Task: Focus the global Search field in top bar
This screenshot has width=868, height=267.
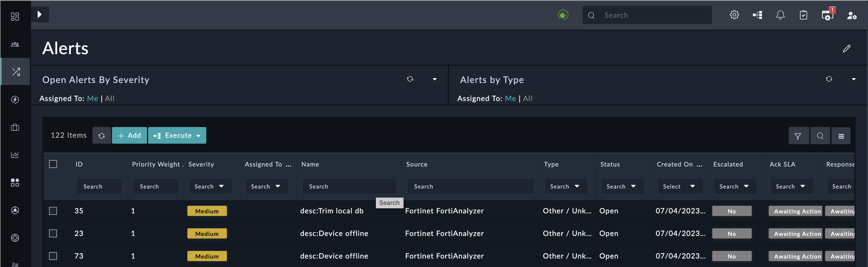Action: pyautogui.click(x=647, y=15)
